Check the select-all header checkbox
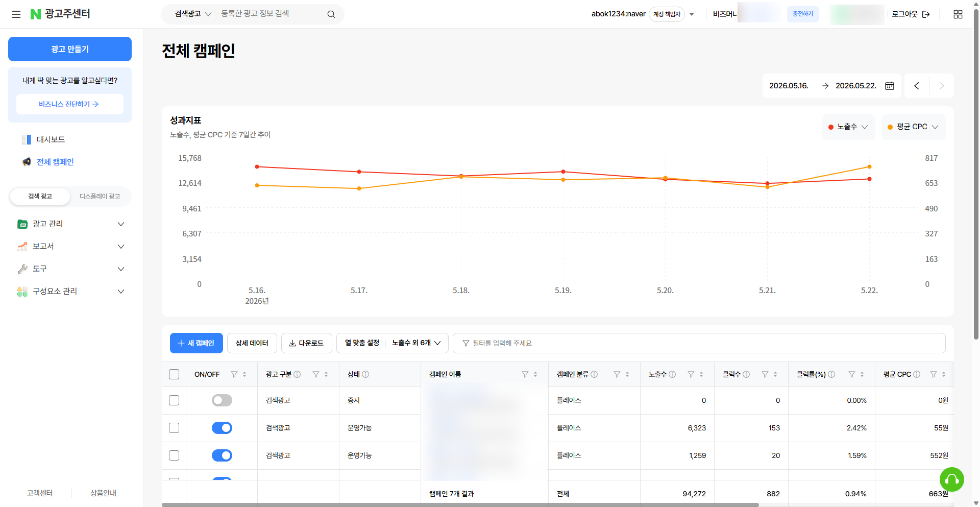The width and height of the screenshot is (980, 507). coord(174,374)
